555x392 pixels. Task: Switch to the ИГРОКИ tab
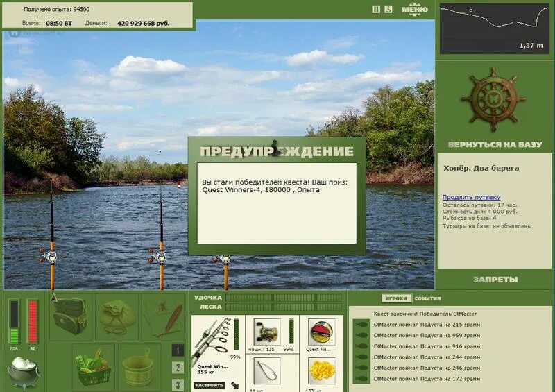(x=396, y=298)
